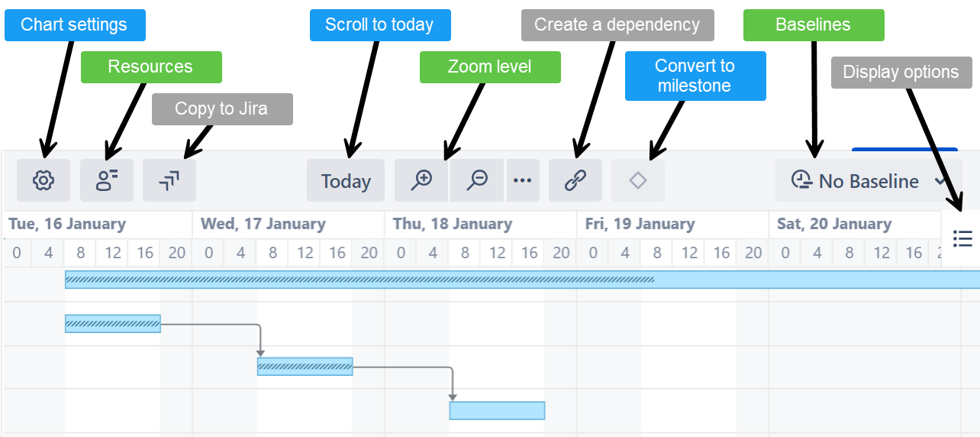980x437 pixels.
Task: Click the baseline dropdown chevron arrow
Action: (940, 181)
